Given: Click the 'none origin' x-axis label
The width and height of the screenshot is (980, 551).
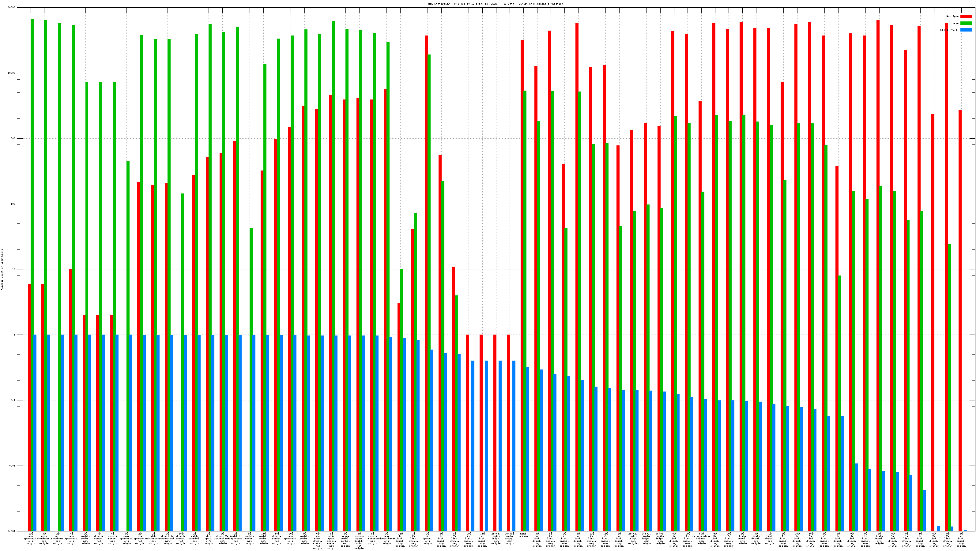Looking at the screenshot, I should coord(523,535).
